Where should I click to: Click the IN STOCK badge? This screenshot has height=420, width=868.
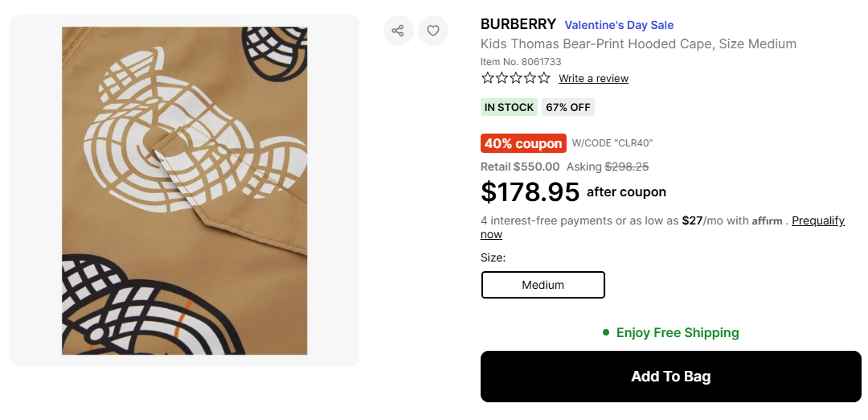pos(509,107)
